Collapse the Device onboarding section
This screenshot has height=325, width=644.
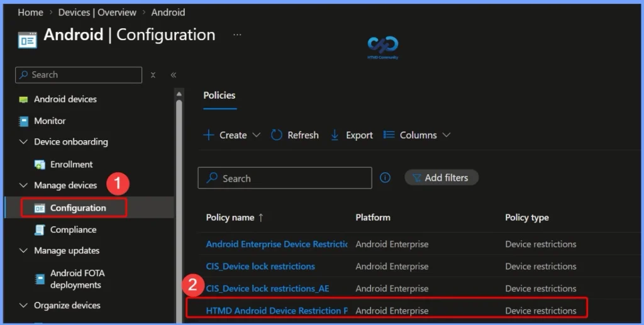pos(23,142)
